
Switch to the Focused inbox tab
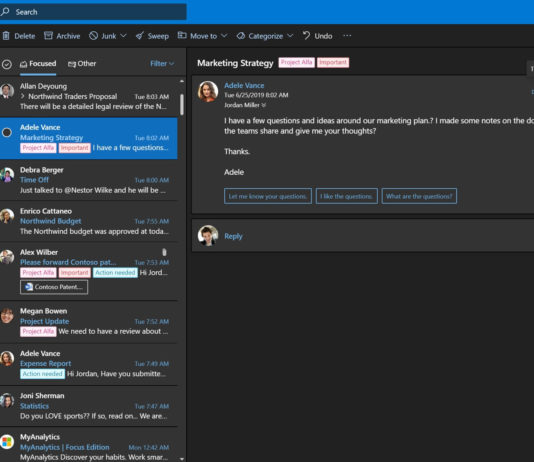click(x=38, y=64)
